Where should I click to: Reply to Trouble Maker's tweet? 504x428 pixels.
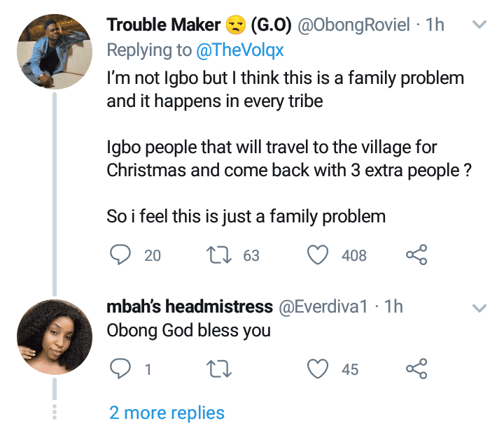[x=120, y=255]
